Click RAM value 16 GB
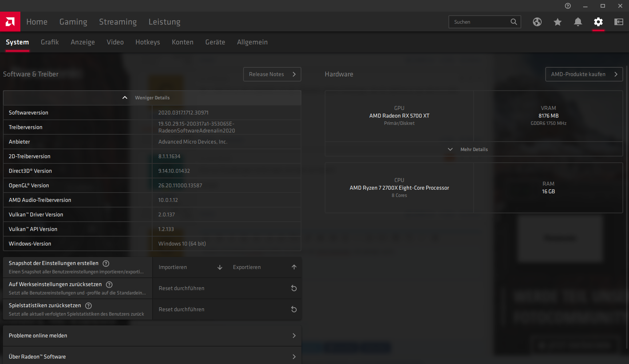Image resolution: width=629 pixels, height=364 pixels. 549,191
